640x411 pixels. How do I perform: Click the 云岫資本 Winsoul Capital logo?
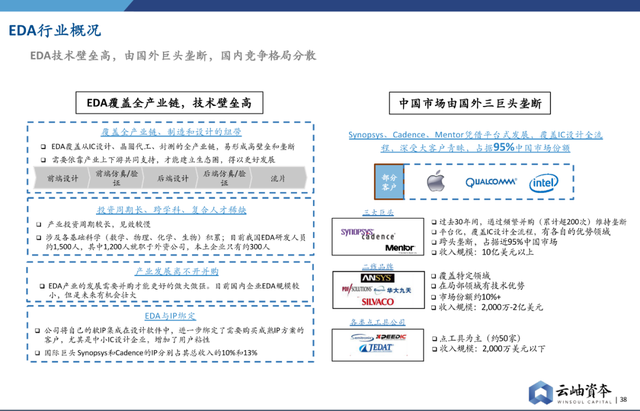click(570, 392)
